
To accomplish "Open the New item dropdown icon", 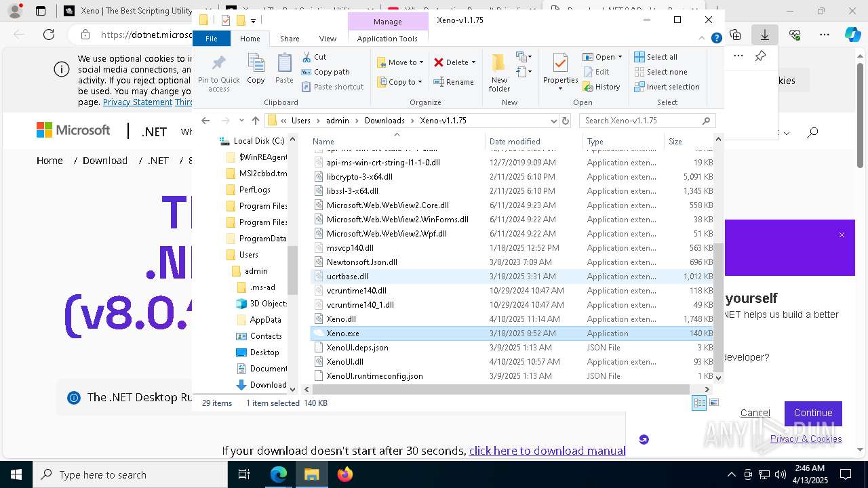I will [523, 57].
